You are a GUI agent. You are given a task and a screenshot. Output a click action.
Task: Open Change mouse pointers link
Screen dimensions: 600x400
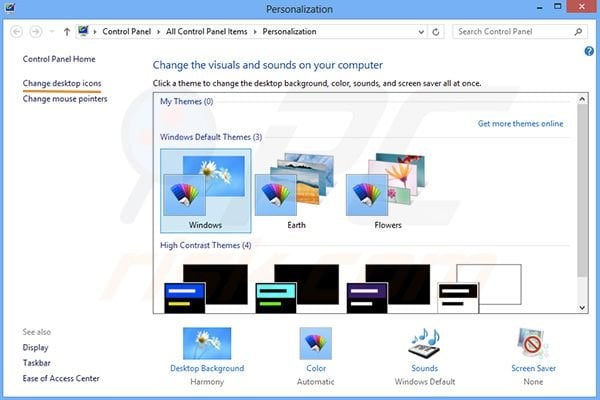coord(65,99)
